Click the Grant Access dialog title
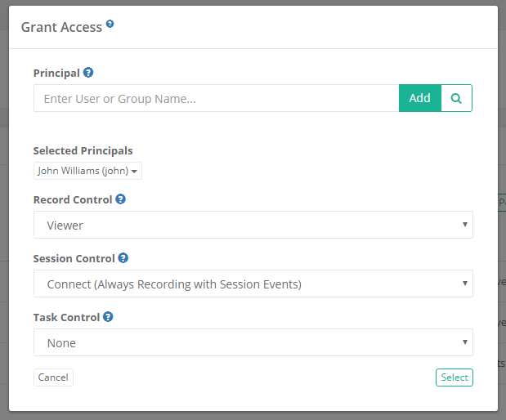 click(x=61, y=26)
